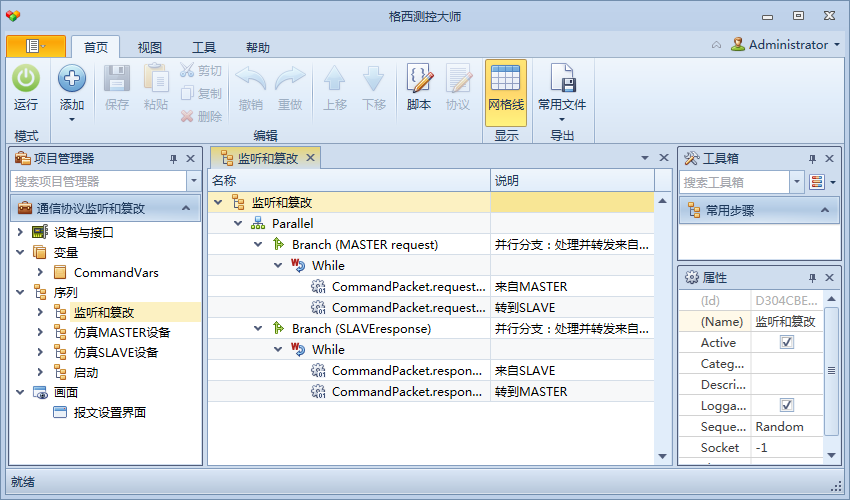Click the Add (添加) plus icon

point(72,79)
